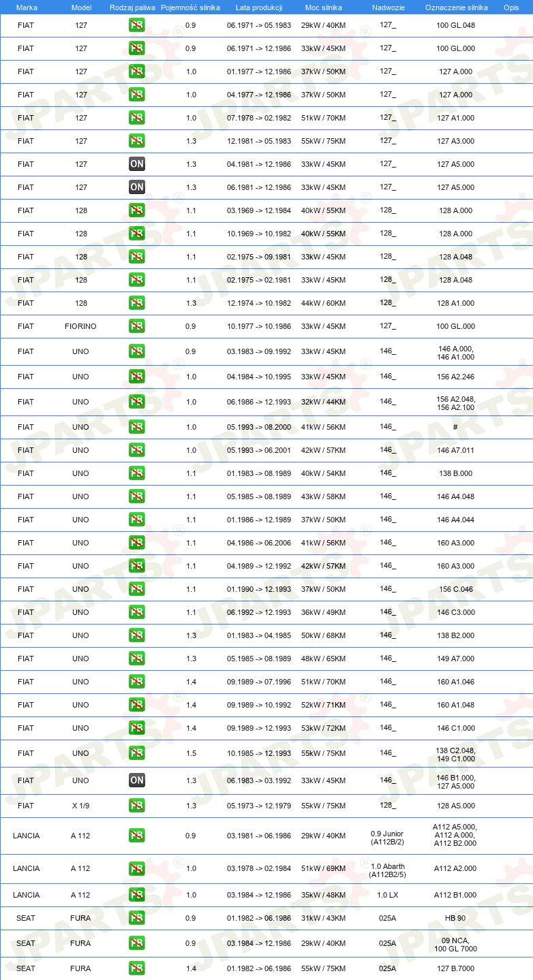
Task: Select the A112 B1.000 engine code
Action: pos(457,895)
